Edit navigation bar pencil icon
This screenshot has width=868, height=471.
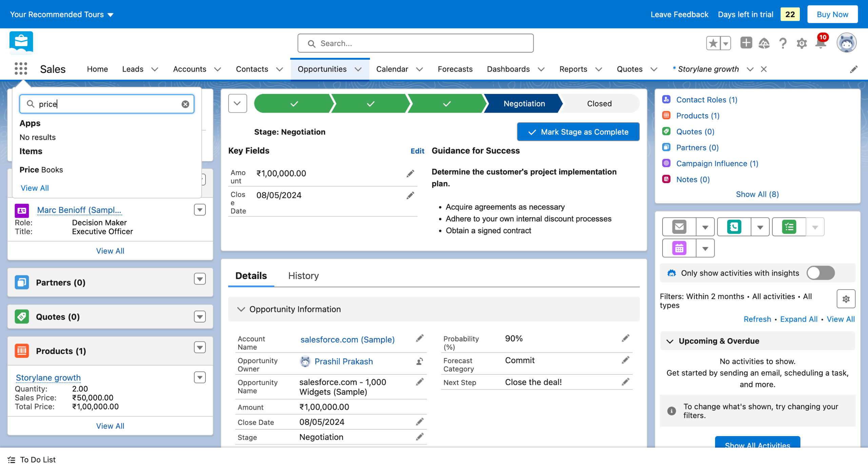point(853,69)
